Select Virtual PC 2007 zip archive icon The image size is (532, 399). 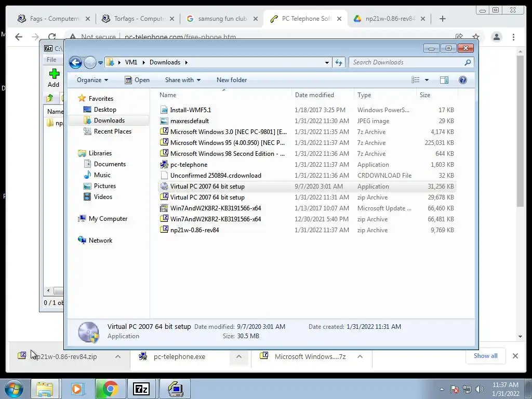[164, 197]
